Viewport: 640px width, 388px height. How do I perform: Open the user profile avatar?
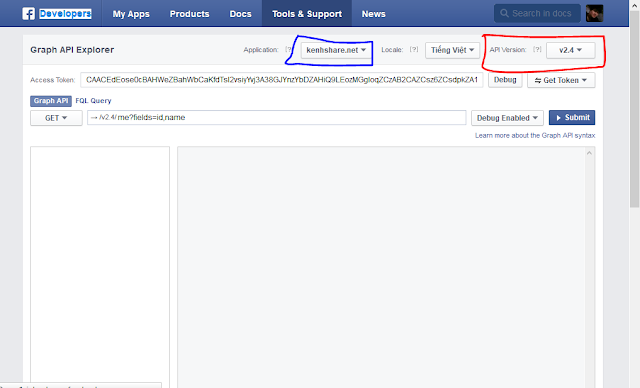[x=595, y=13]
